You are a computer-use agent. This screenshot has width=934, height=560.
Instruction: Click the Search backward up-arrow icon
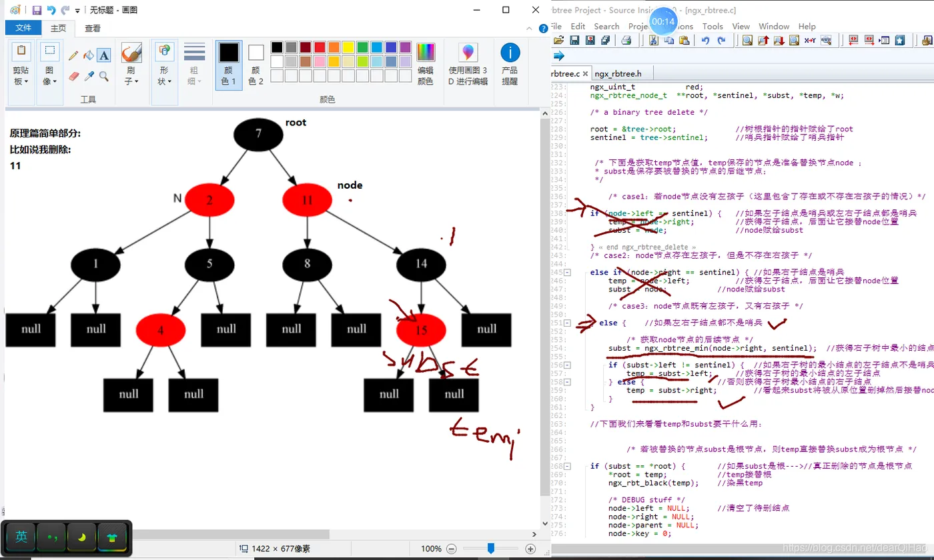tap(763, 40)
